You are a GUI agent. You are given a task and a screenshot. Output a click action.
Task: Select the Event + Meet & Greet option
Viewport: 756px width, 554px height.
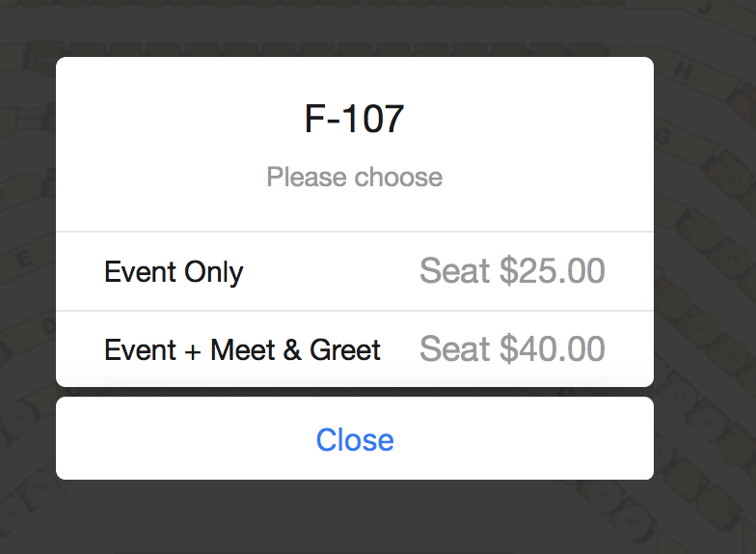coord(242,349)
